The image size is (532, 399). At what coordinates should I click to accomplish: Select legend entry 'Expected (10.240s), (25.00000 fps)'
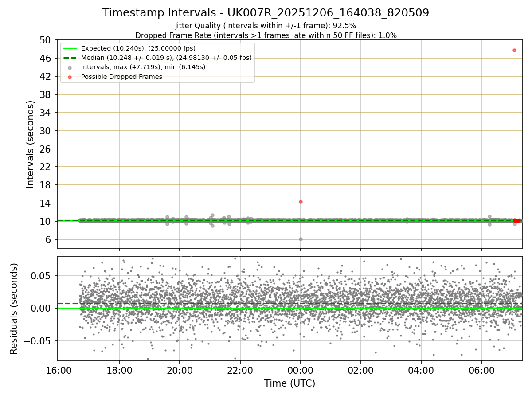pyautogui.click(x=138, y=48)
